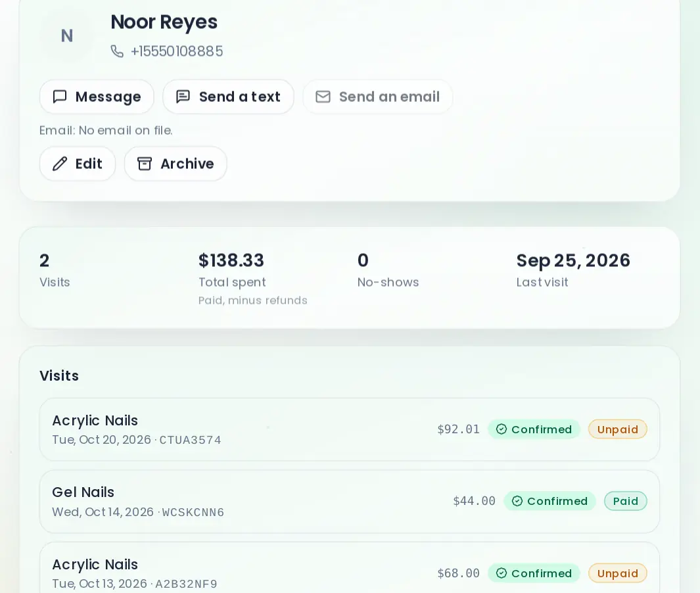This screenshot has height=593, width=700.
Task: Click the Confirmed badge on the $92.01 visit
Action: pyautogui.click(x=534, y=429)
